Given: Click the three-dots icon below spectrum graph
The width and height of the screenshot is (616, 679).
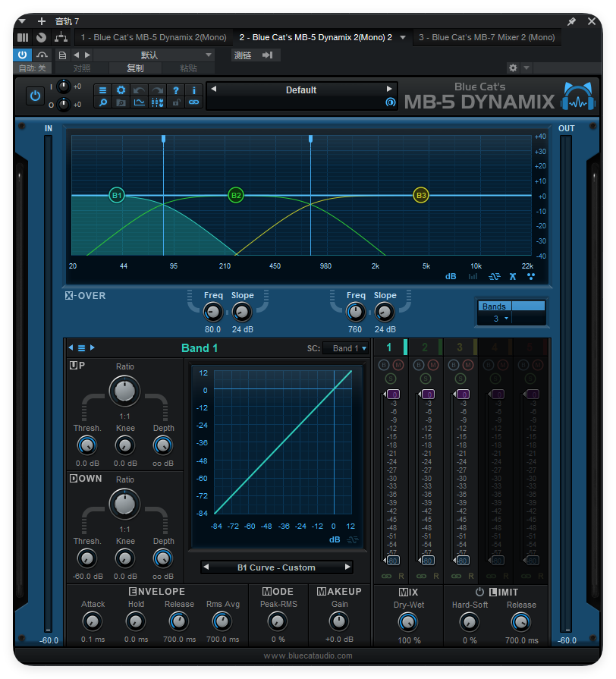Looking at the screenshot, I should 531,277.
